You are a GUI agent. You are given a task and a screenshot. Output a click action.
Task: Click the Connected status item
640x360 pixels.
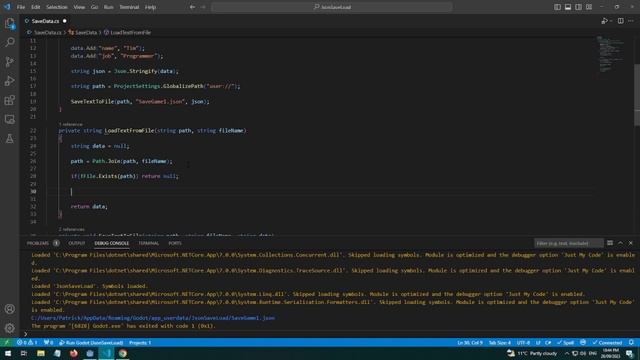[x=607, y=342]
